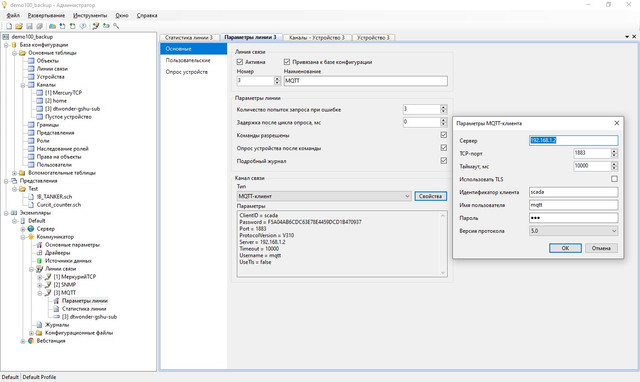Click the Сервер address input field
The width and height of the screenshot is (640, 382).
[x=573, y=140]
